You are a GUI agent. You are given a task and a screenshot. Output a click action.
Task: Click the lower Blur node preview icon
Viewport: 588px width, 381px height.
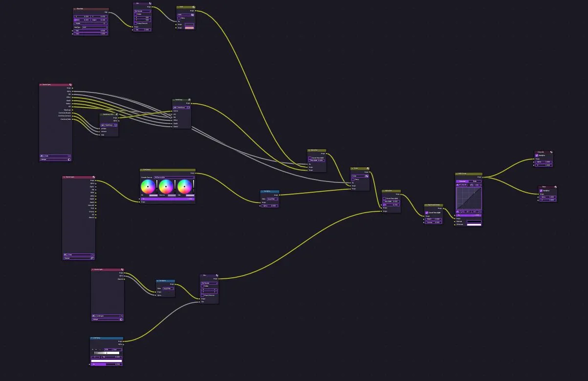[217, 276]
